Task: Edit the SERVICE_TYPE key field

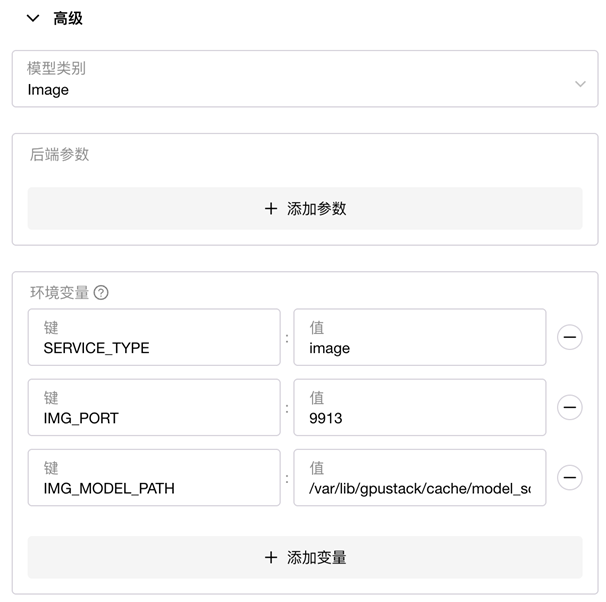Action: (154, 337)
